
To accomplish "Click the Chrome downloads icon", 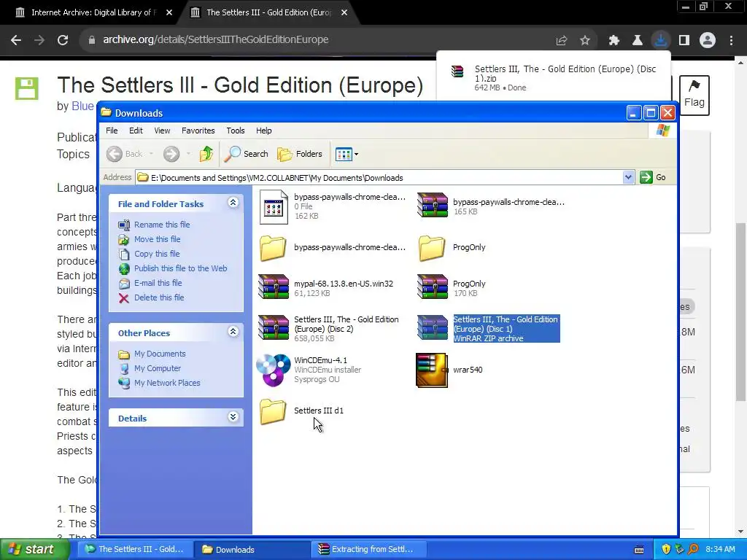I will (x=661, y=41).
